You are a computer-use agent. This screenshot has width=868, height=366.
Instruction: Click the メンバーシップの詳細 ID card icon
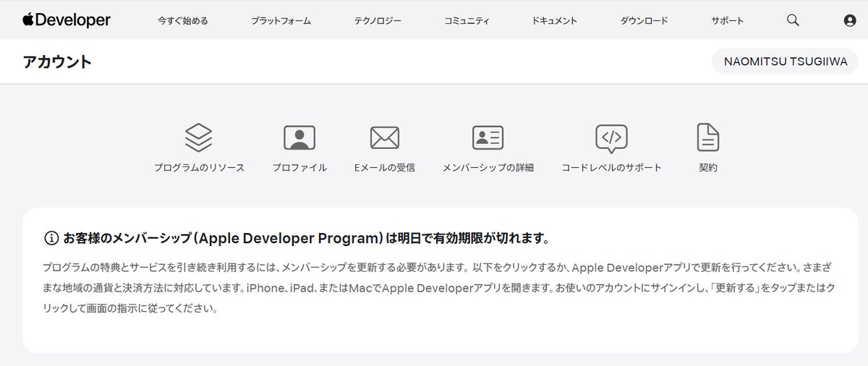(x=488, y=137)
